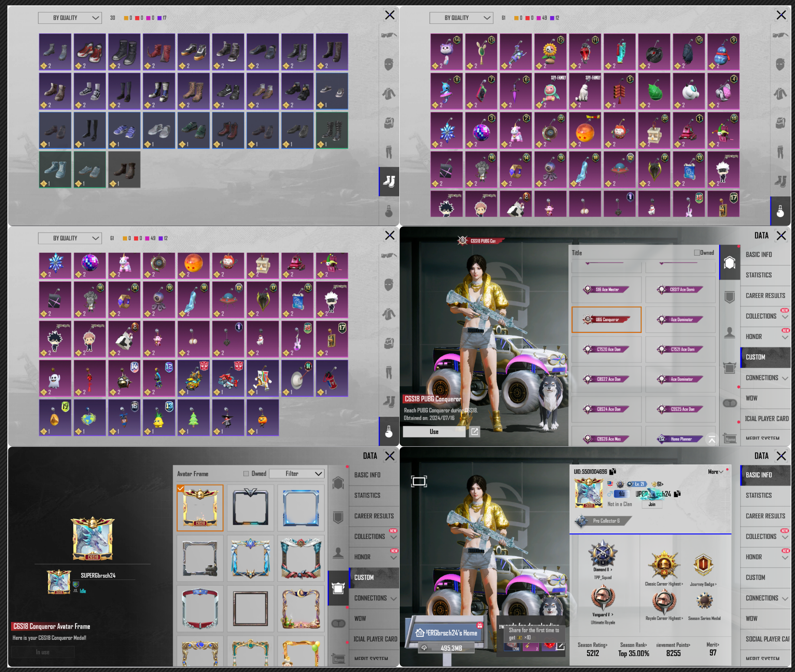Click the copy icon beside the player name
This screenshot has width=795, height=672.
677,494
